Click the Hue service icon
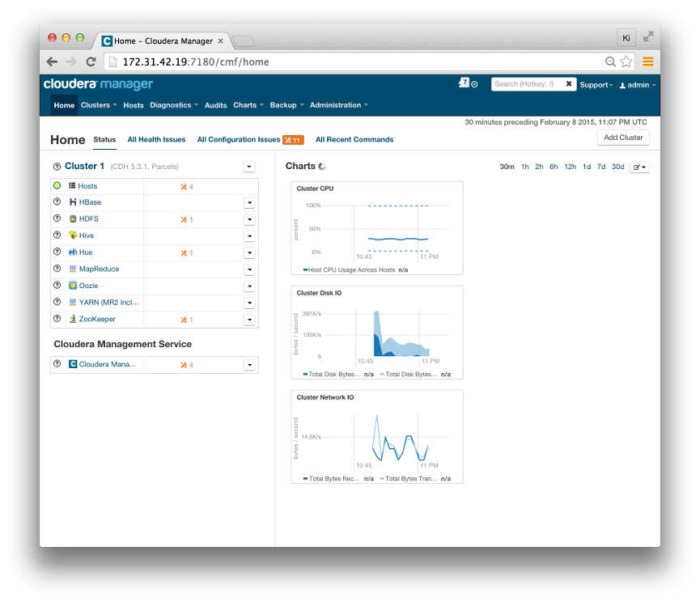700x602 pixels. [73, 252]
